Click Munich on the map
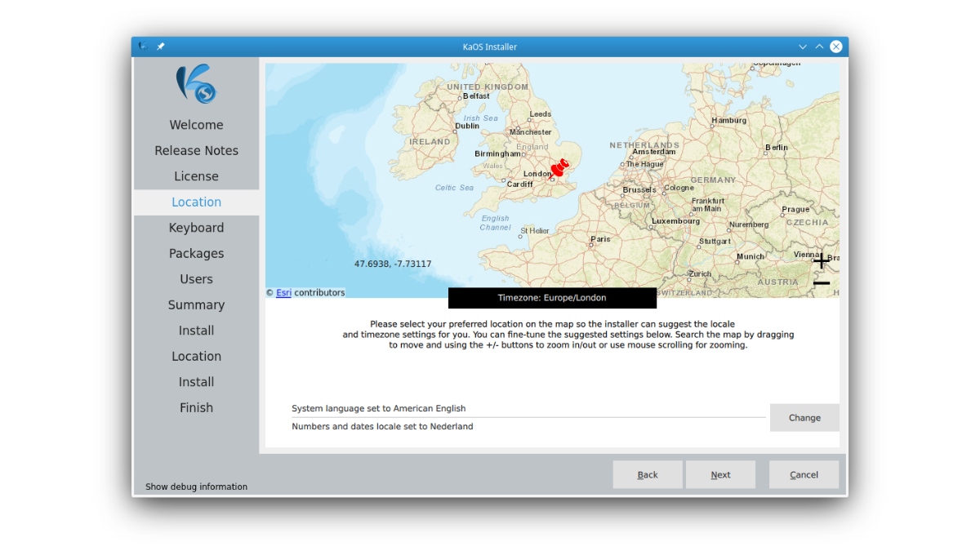This screenshot has height=551, width=980. pos(751,256)
